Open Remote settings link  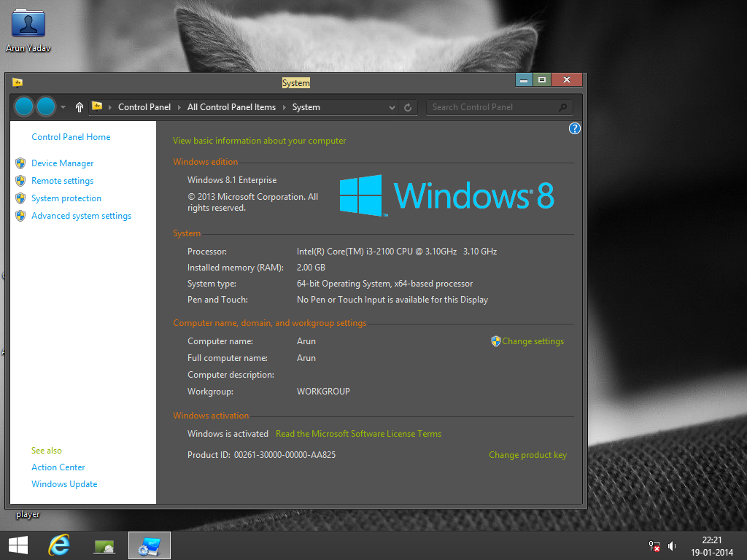[x=63, y=181]
